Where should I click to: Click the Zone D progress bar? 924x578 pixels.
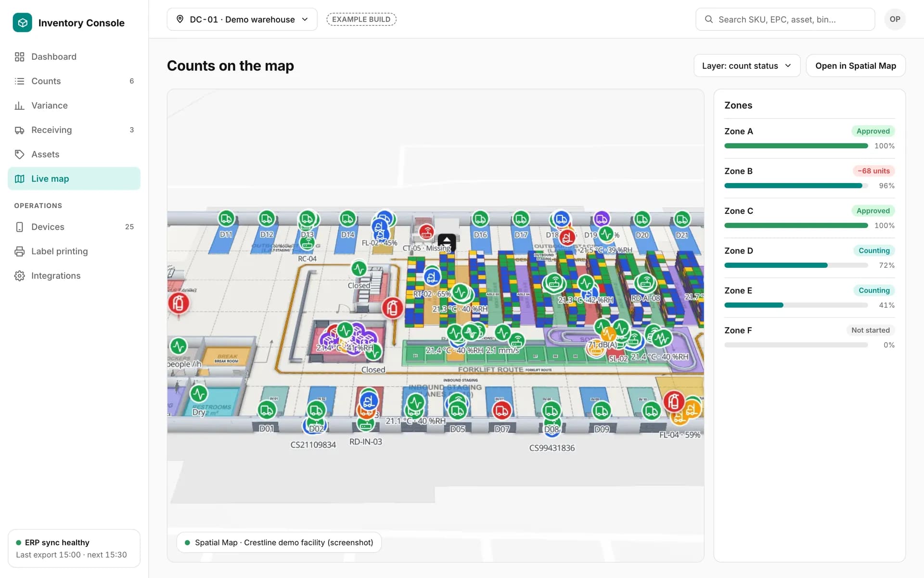click(796, 265)
